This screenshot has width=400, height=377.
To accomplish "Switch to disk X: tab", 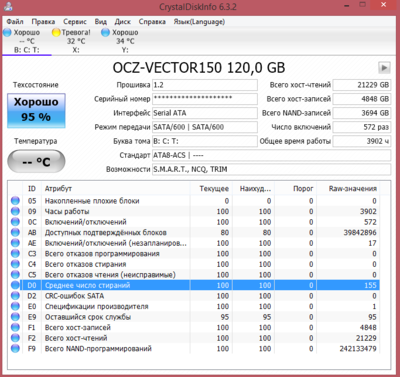I will (x=76, y=41).
